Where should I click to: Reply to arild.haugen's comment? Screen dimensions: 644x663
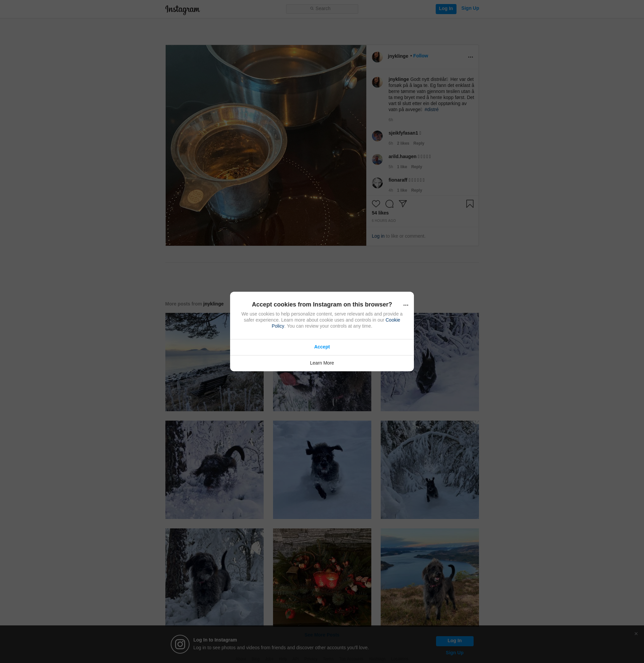pos(416,167)
